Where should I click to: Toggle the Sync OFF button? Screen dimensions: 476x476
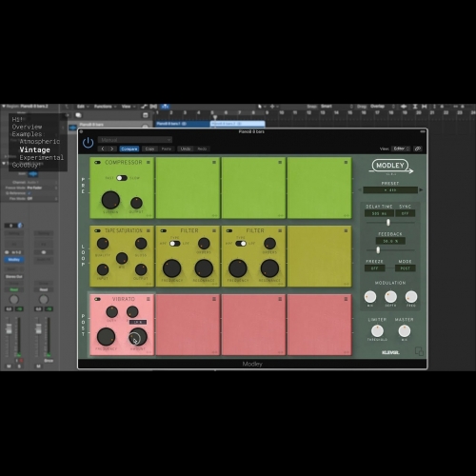pos(406,213)
